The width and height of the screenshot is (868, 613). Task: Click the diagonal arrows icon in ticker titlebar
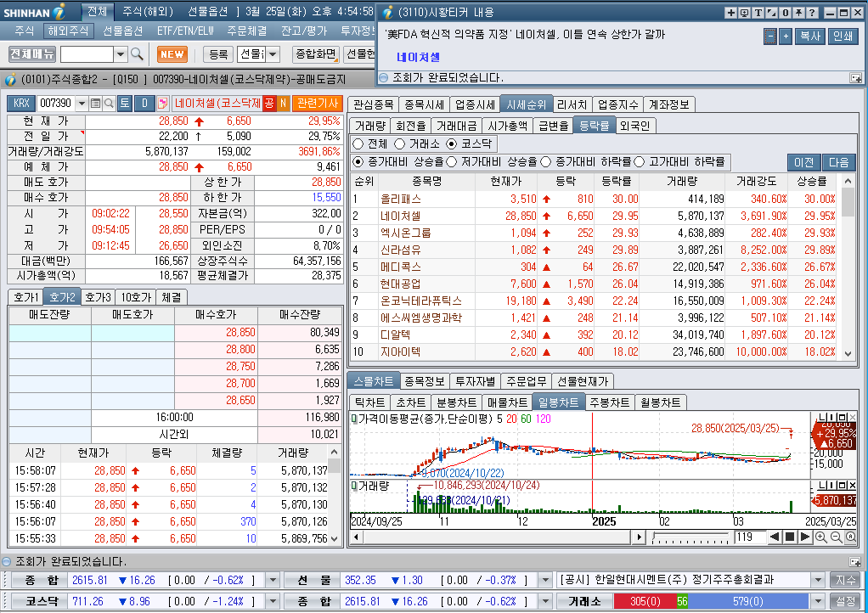[x=771, y=13]
